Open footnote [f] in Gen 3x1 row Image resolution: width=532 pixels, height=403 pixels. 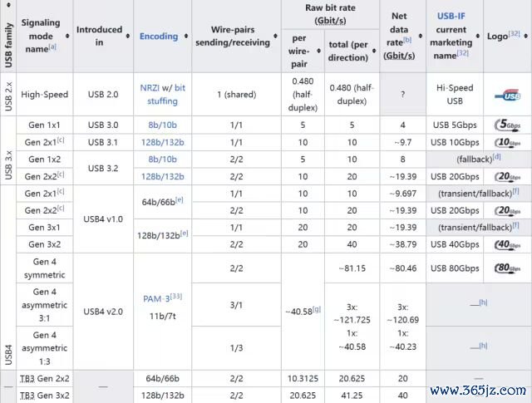(x=515, y=225)
